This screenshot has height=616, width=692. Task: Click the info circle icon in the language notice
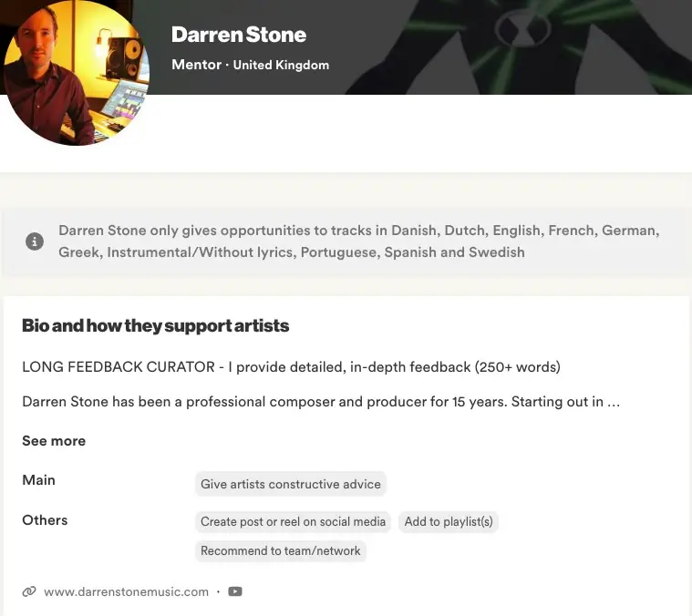point(35,241)
